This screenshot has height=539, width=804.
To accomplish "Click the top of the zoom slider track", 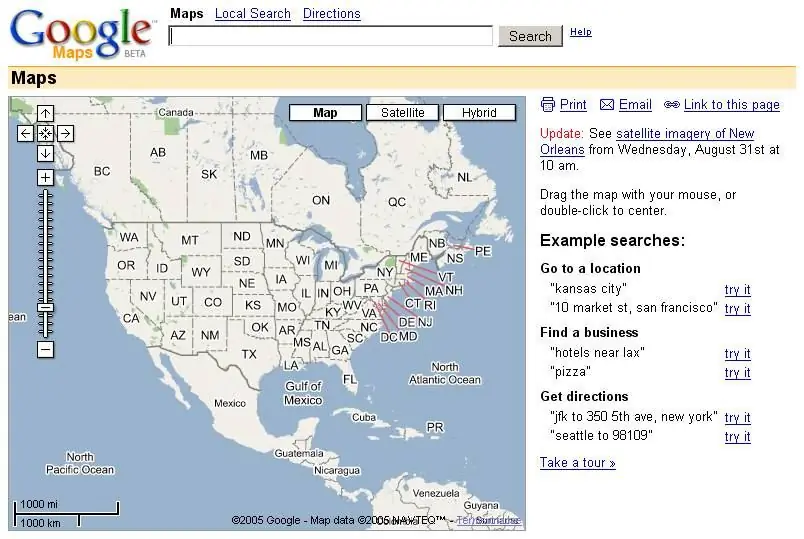I will point(45,193).
